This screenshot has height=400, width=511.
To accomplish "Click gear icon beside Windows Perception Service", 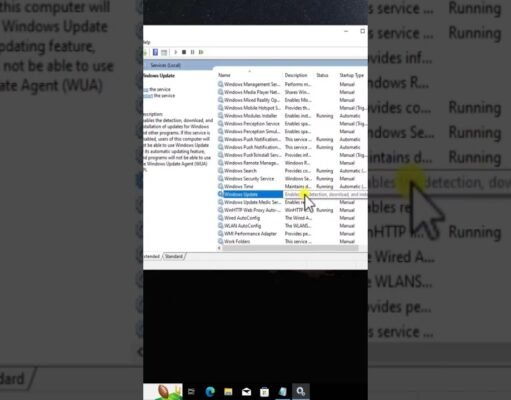I will [x=220, y=123].
